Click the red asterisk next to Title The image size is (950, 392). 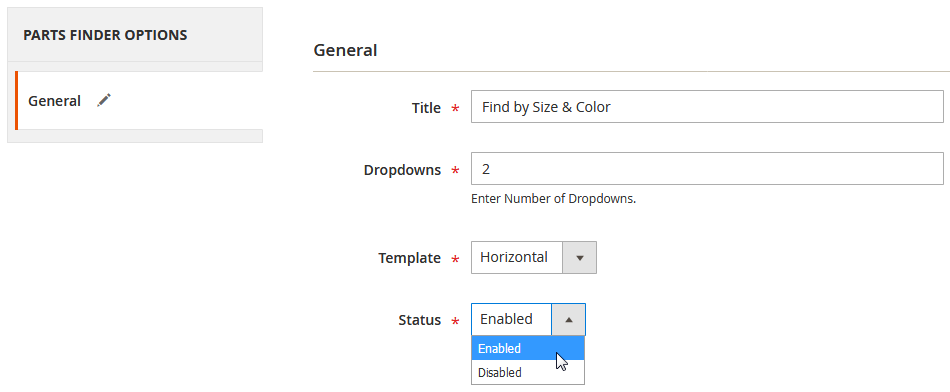click(x=456, y=109)
